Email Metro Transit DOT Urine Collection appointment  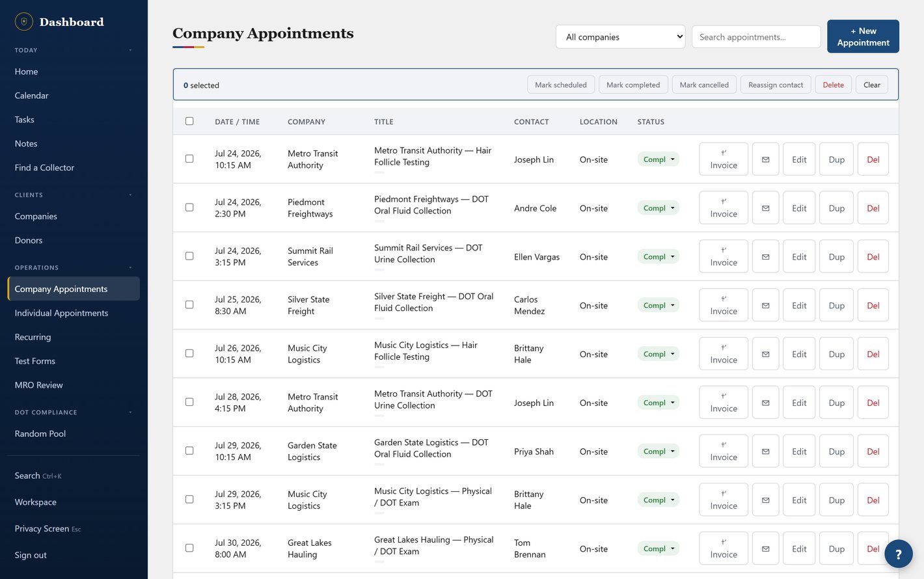[x=765, y=403]
